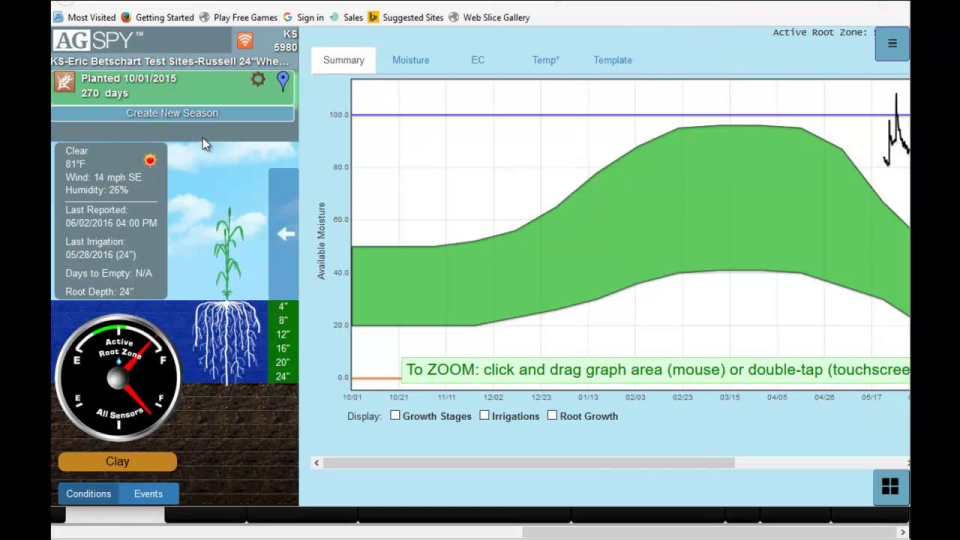Image resolution: width=960 pixels, height=540 pixels.
Task: Select the 8" sensor depth label
Action: 283,320
